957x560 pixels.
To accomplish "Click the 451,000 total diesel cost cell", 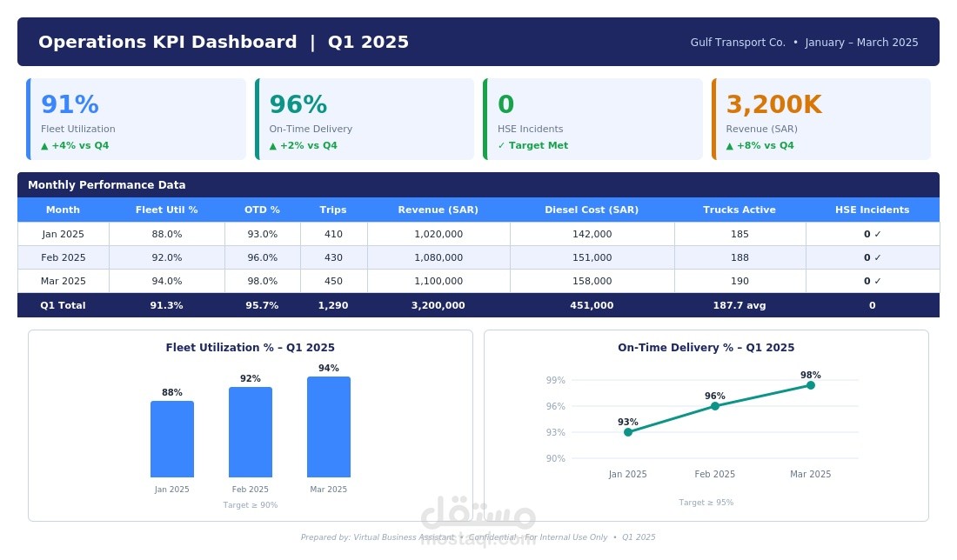I will [592, 305].
